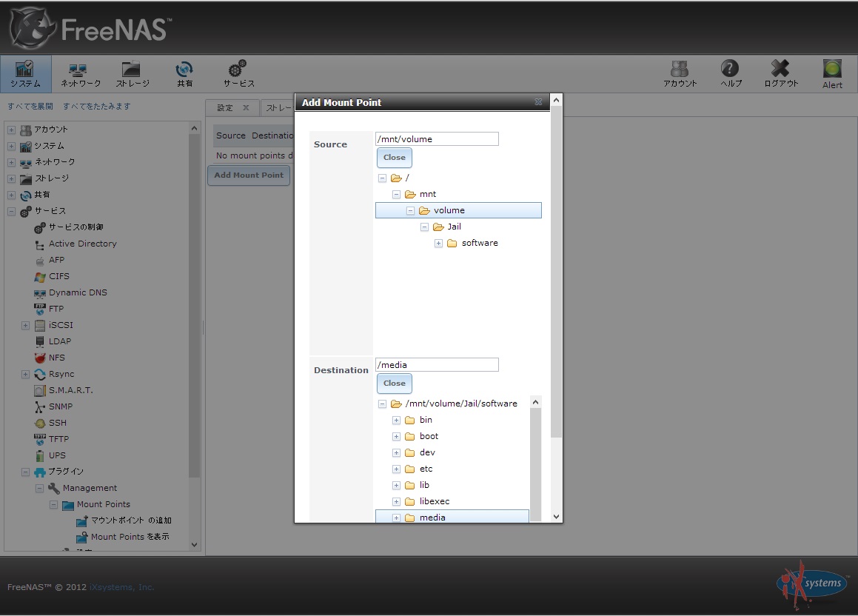The height and width of the screenshot is (616, 858).
Task: Click Close button under Source field
Action: click(x=395, y=158)
